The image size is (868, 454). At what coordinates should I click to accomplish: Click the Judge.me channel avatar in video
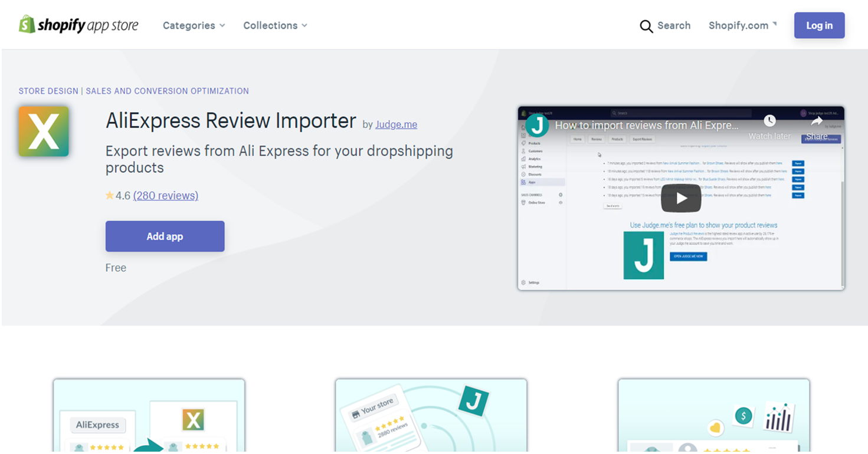538,125
